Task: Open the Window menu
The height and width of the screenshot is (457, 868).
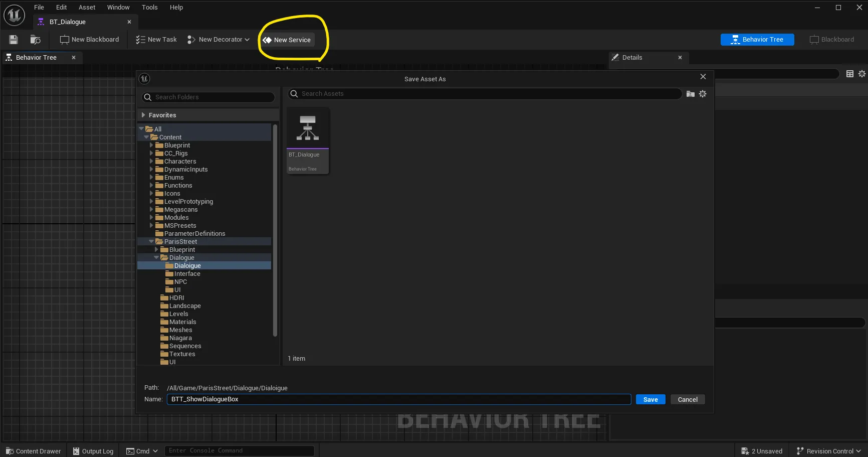Action: [x=118, y=8]
